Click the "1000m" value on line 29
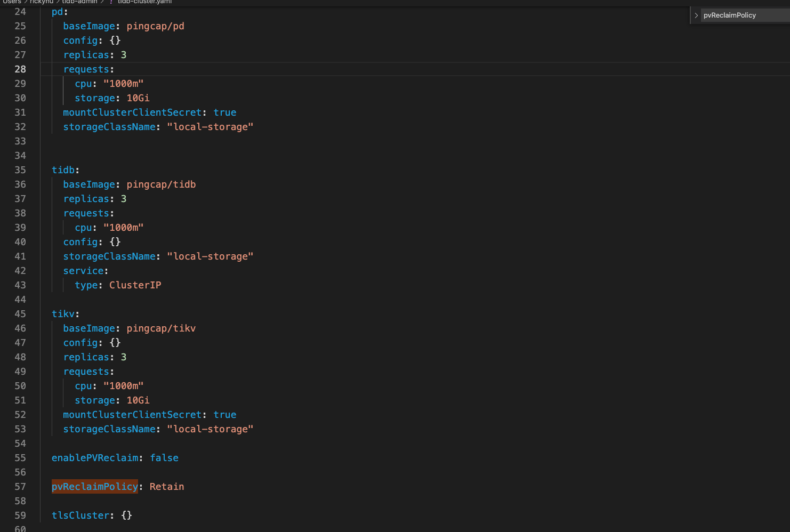Viewport: 790px width, 532px height. coord(124,84)
